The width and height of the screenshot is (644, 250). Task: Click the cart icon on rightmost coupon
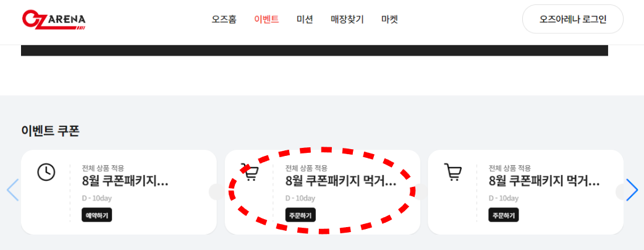453,172
